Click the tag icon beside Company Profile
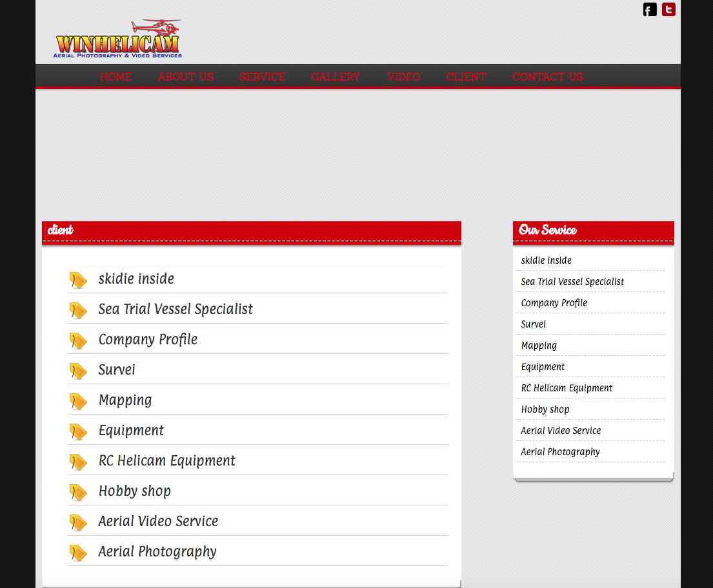The image size is (713, 588). click(78, 340)
